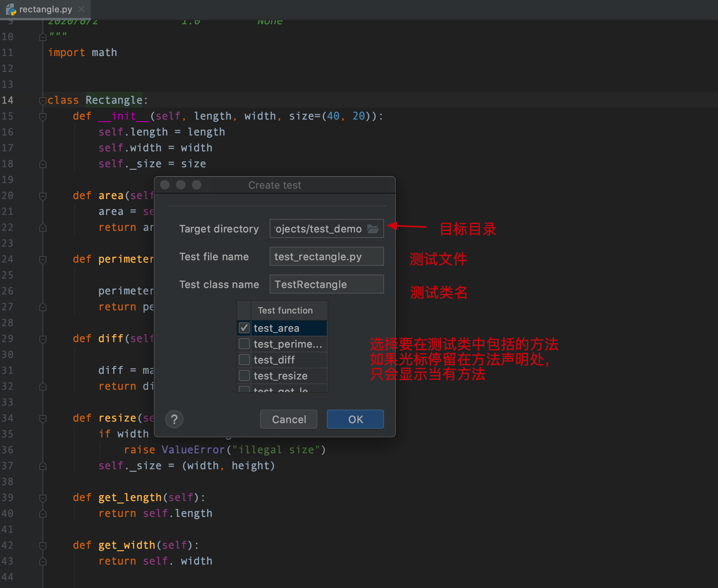This screenshot has height=588, width=718.
Task: Browse target directory with folder icon
Action: coord(373,229)
